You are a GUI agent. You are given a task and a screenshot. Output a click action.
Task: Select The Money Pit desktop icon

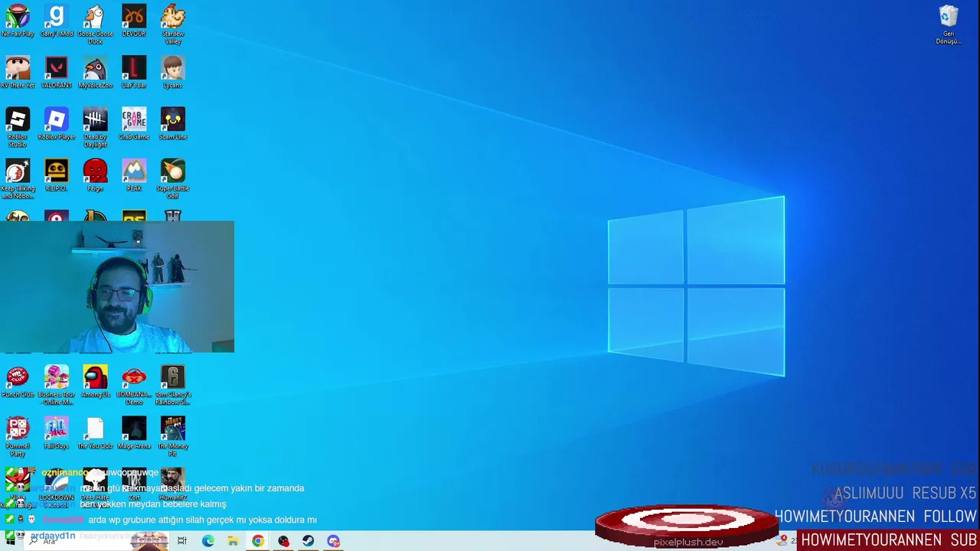[x=173, y=436]
